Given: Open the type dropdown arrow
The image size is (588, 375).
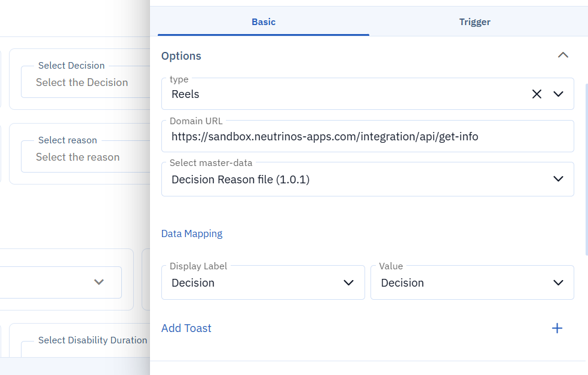Looking at the screenshot, I should point(558,94).
